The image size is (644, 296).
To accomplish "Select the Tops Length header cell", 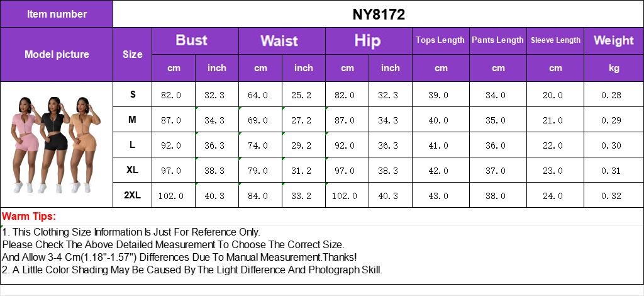I will pyautogui.click(x=441, y=41).
